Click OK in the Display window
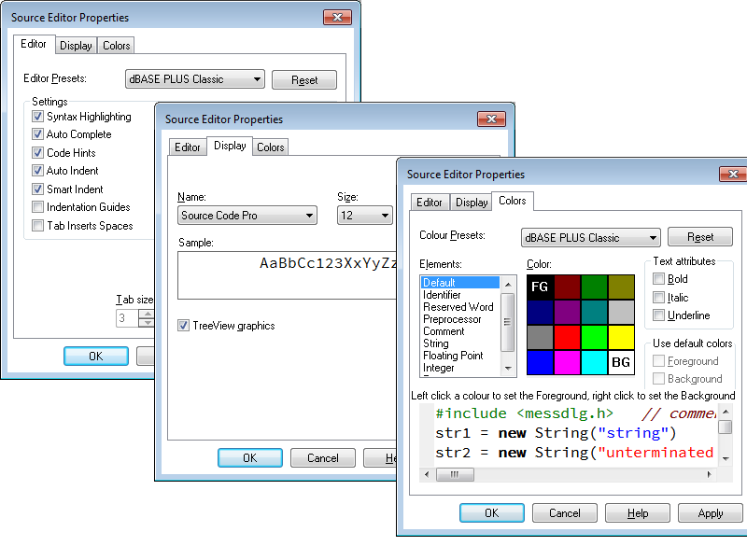Viewport: 747px width, 560px height. [x=250, y=458]
